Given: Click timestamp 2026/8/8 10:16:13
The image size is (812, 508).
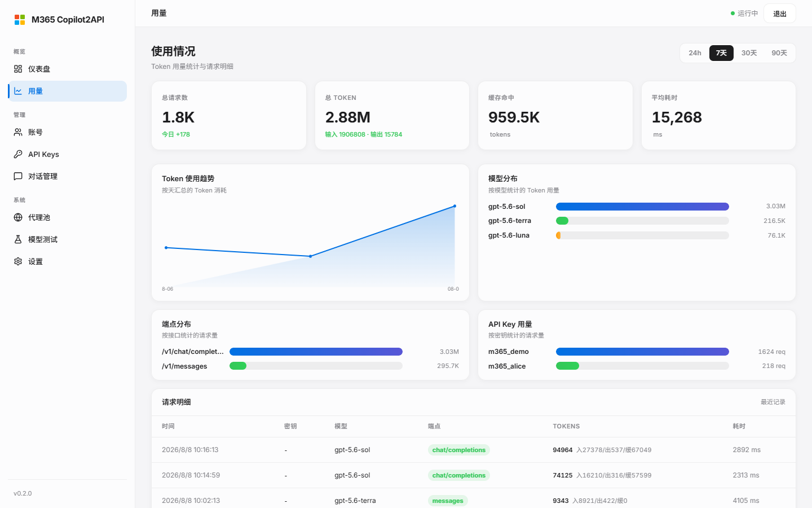Looking at the screenshot, I should (190, 450).
